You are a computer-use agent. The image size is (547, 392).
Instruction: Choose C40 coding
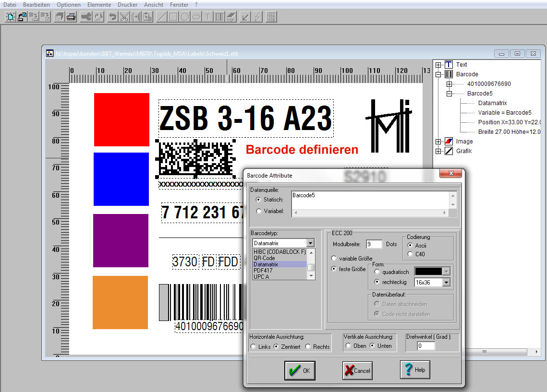coord(410,254)
